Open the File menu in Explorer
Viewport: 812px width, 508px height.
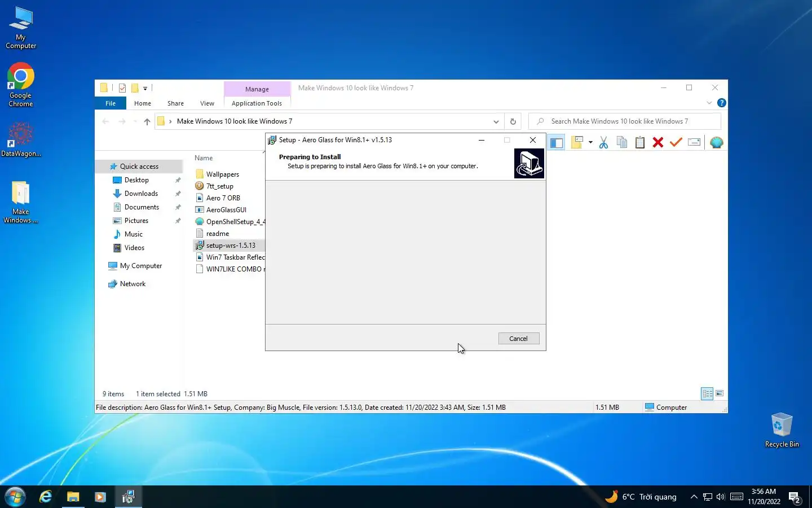111,103
